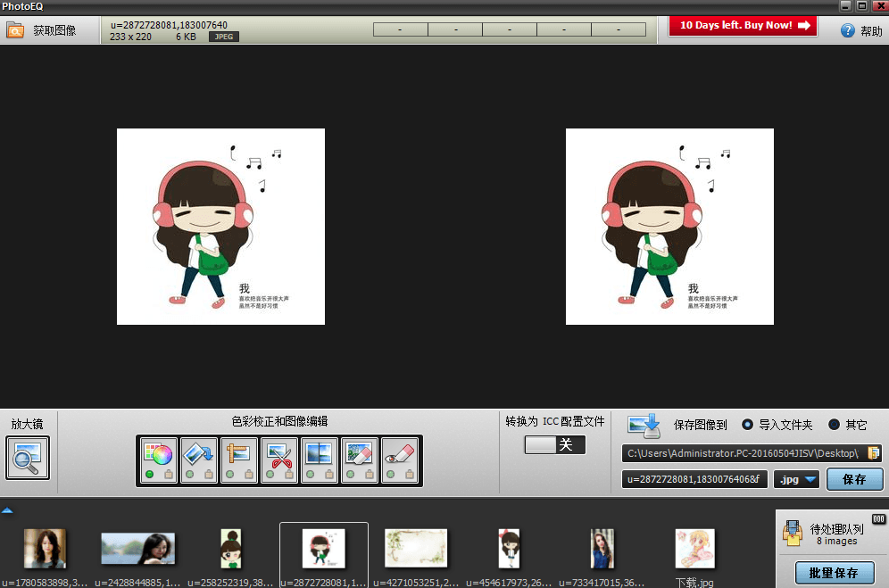
Task: Click the 获取图像 label
Action: coord(54,30)
